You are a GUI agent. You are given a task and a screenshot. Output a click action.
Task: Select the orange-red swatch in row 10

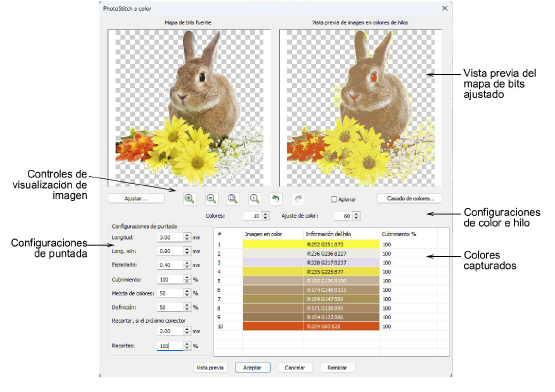[x=273, y=326]
